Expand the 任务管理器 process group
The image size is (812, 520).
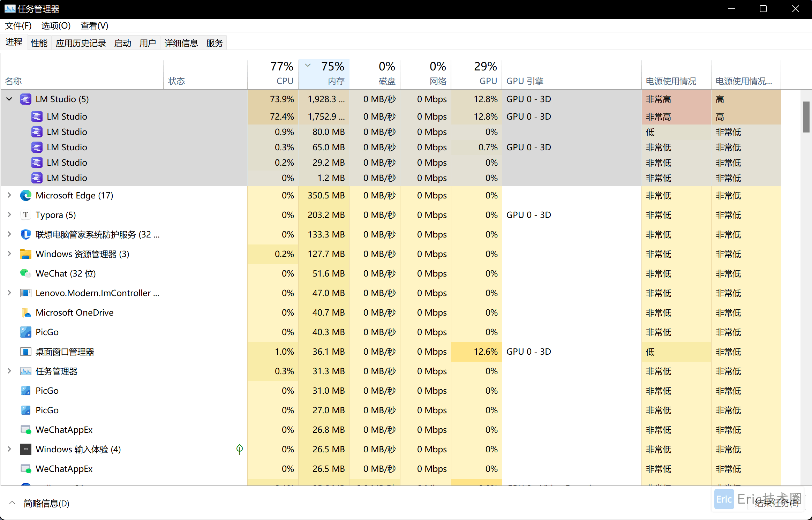pos(9,371)
